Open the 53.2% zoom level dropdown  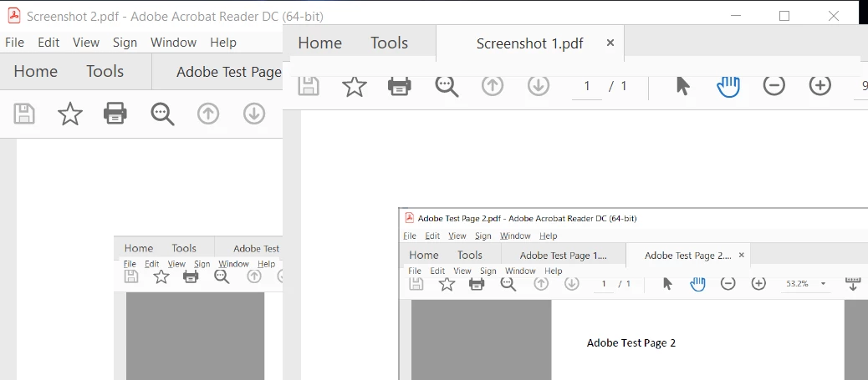click(x=823, y=284)
